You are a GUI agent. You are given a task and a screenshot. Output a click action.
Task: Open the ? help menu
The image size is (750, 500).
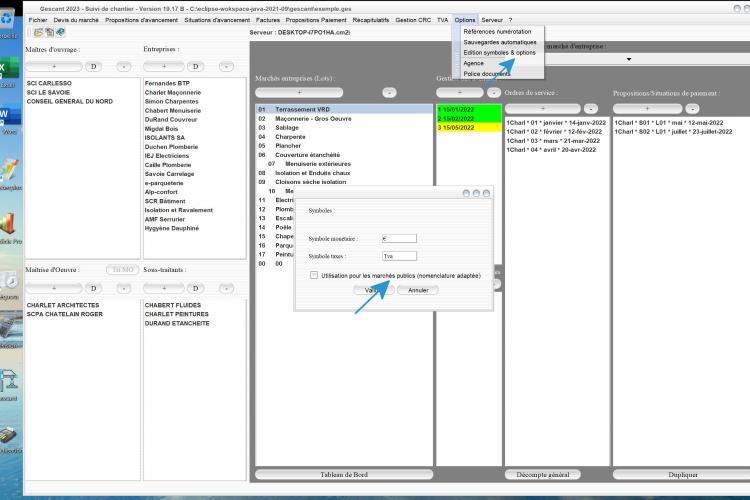[x=510, y=20]
